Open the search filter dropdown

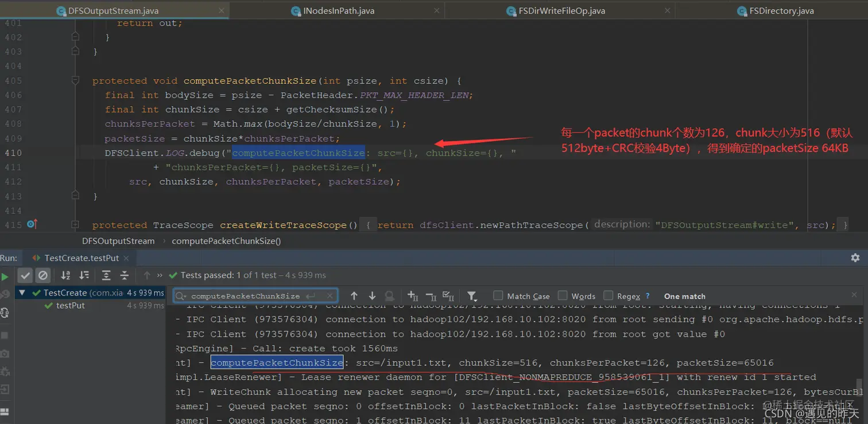472,296
